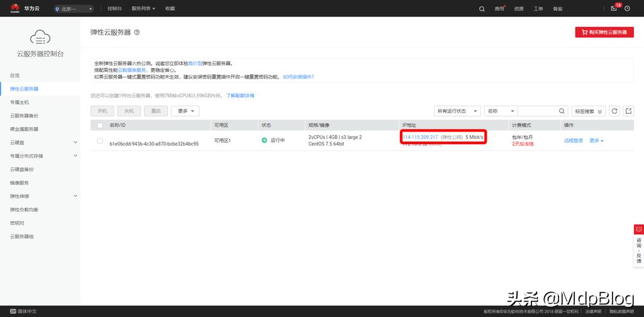This screenshot has height=317, width=644.
Task: Open the 法律声明 footer link
Action: pos(594,312)
